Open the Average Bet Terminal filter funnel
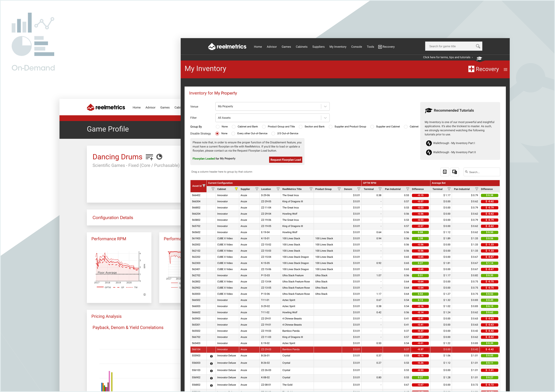Screen dimensions: 555x392 (449, 189)
